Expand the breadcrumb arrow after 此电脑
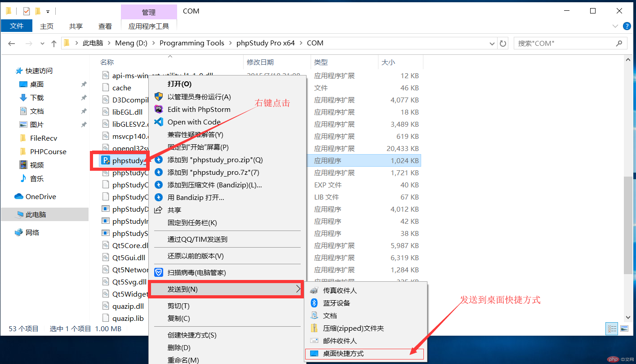The height and width of the screenshot is (364, 636). point(109,43)
